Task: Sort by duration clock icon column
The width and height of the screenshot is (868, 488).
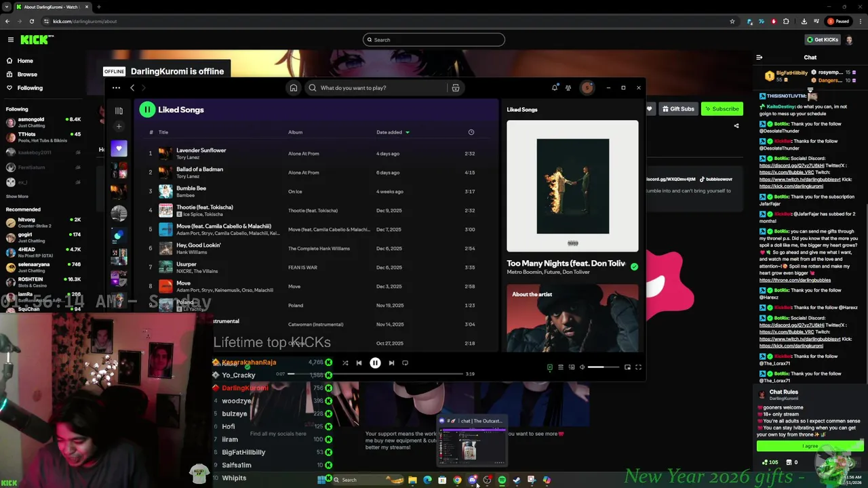Action: click(471, 132)
